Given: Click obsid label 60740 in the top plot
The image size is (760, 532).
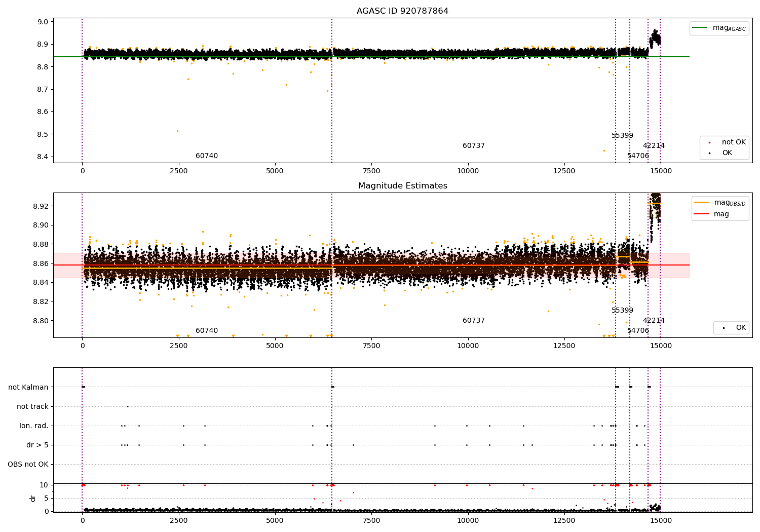Looking at the screenshot, I should [x=207, y=156].
